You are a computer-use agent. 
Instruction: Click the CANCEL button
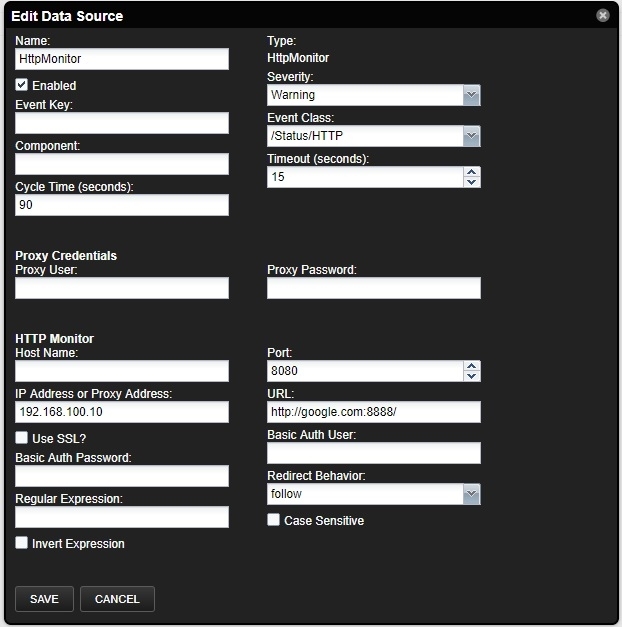tap(117, 599)
